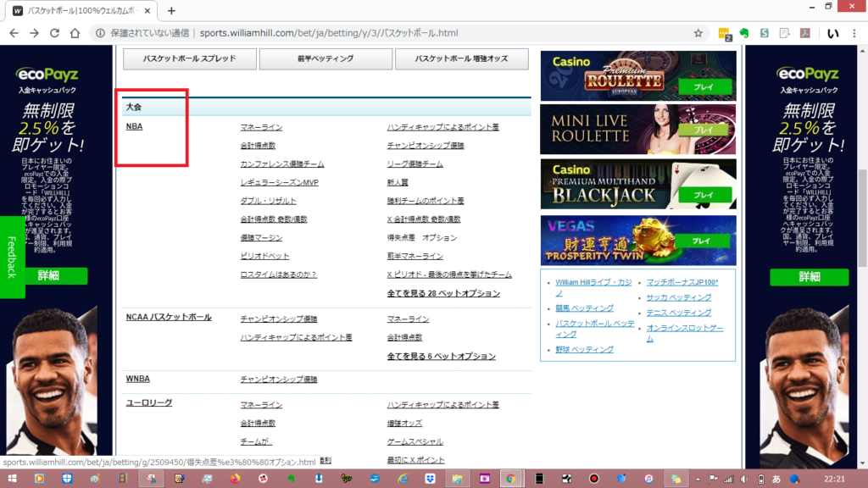This screenshot has width=868, height=488.
Task: Open the サッカー ベッティング link
Action: 679,297
